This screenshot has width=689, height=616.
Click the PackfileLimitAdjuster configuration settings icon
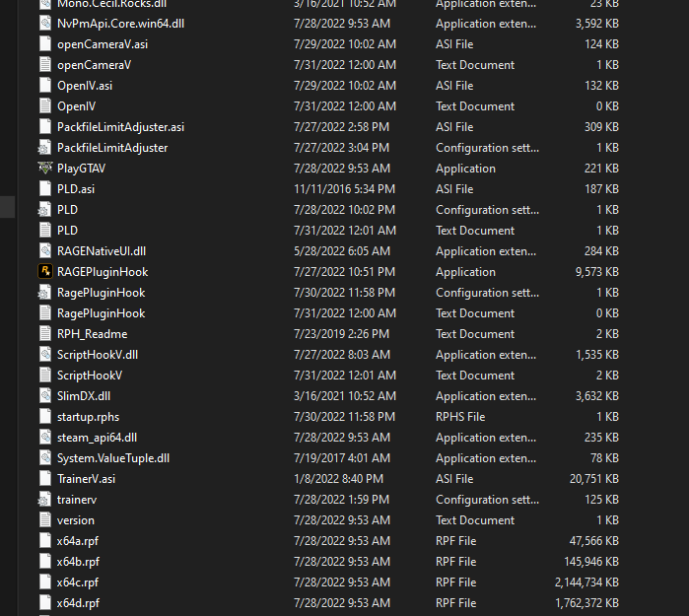pyautogui.click(x=44, y=148)
